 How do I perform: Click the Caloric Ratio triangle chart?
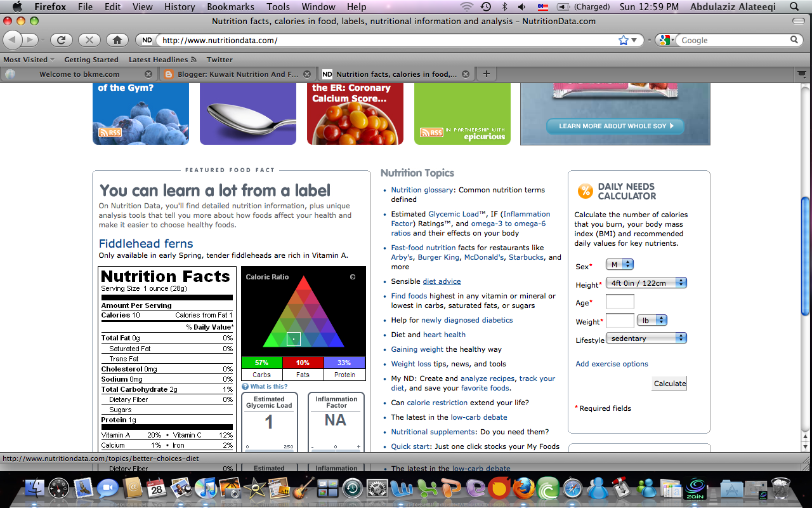pyautogui.click(x=304, y=311)
